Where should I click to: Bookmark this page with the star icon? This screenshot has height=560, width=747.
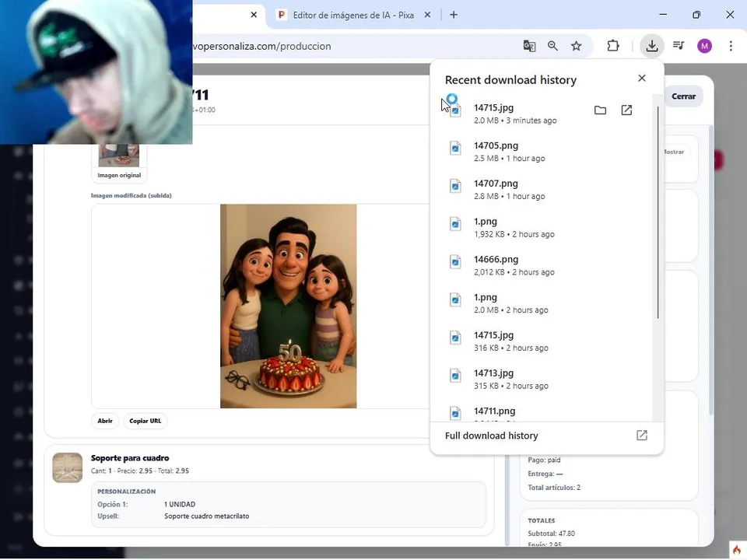tap(577, 46)
